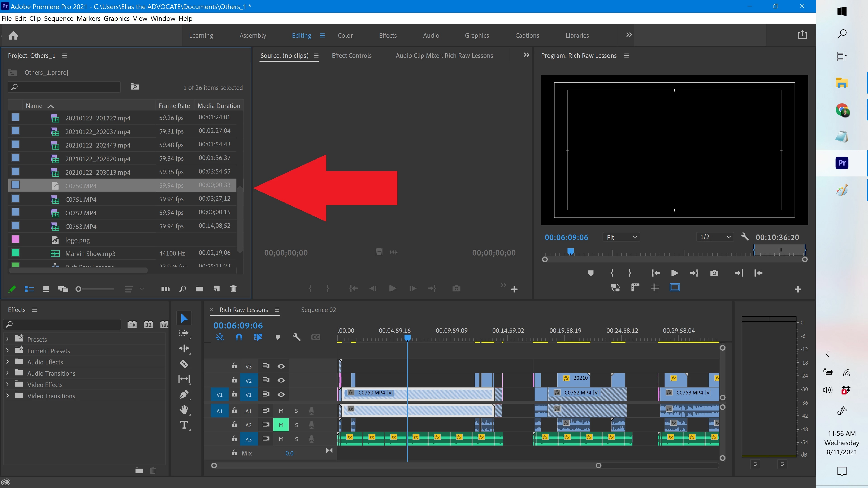Toggle Snap in Timeline magnet icon
868x488 pixels.
coord(239,337)
